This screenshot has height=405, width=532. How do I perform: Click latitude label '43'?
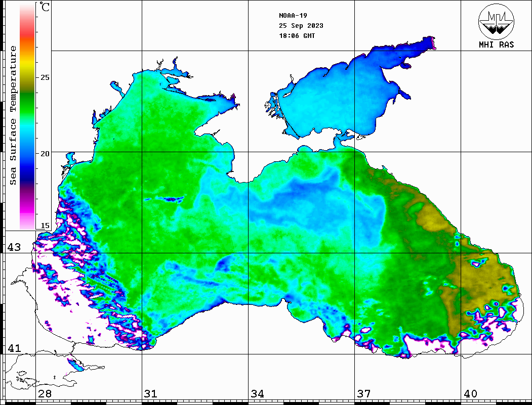click(14, 247)
